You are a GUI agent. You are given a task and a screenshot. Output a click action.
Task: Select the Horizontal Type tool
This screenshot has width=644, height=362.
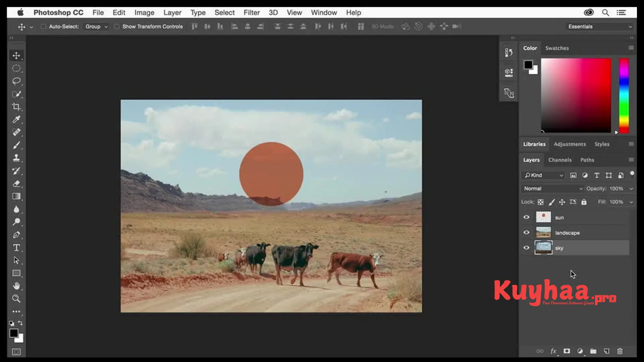pos(16,248)
